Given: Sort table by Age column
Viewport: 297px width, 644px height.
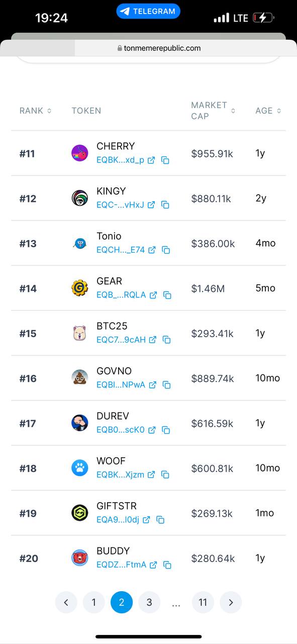Looking at the screenshot, I should click(268, 111).
